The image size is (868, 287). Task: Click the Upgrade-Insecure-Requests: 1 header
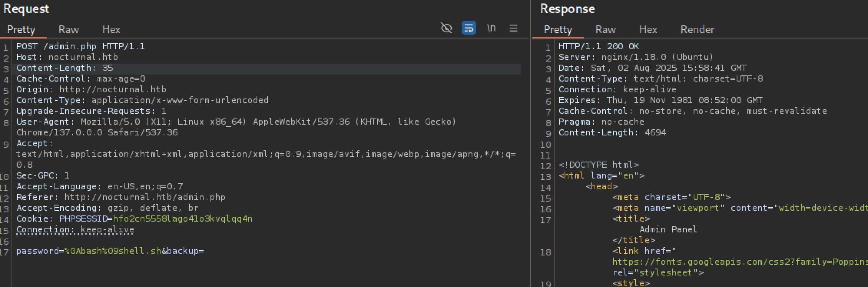(x=91, y=111)
